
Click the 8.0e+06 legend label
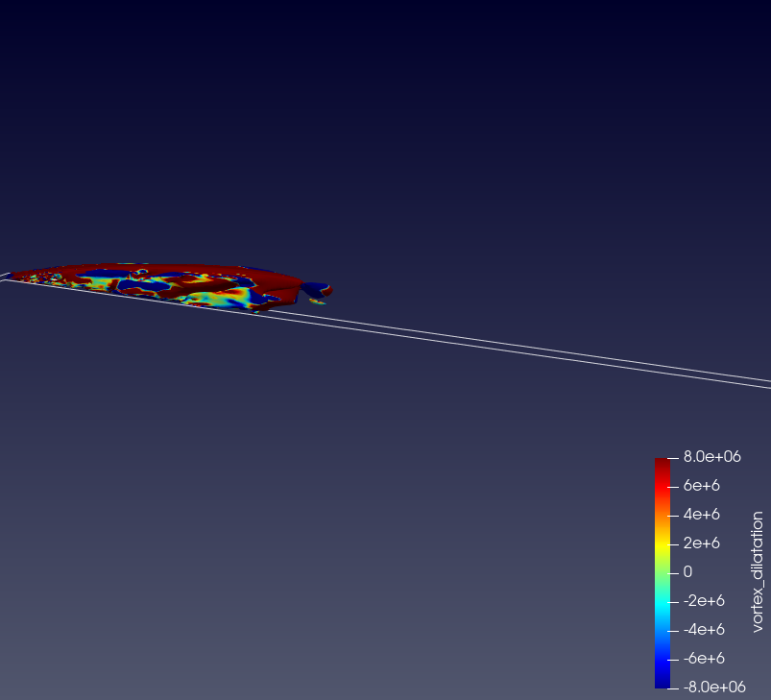point(712,457)
